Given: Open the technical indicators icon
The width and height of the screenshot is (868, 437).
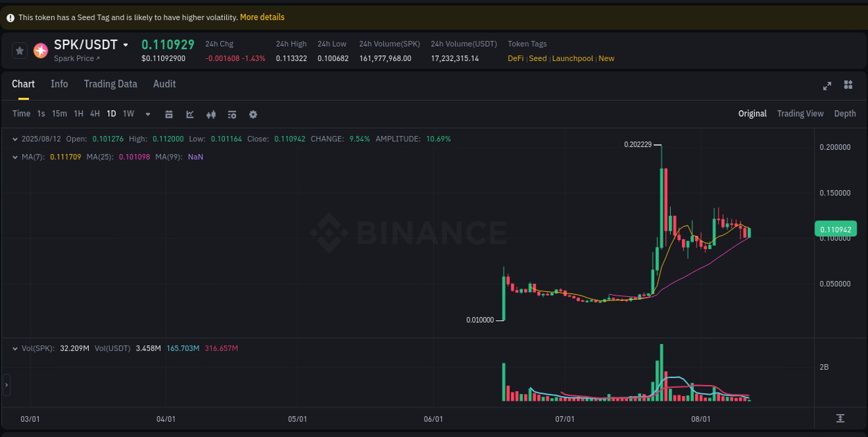Looking at the screenshot, I should (232, 113).
